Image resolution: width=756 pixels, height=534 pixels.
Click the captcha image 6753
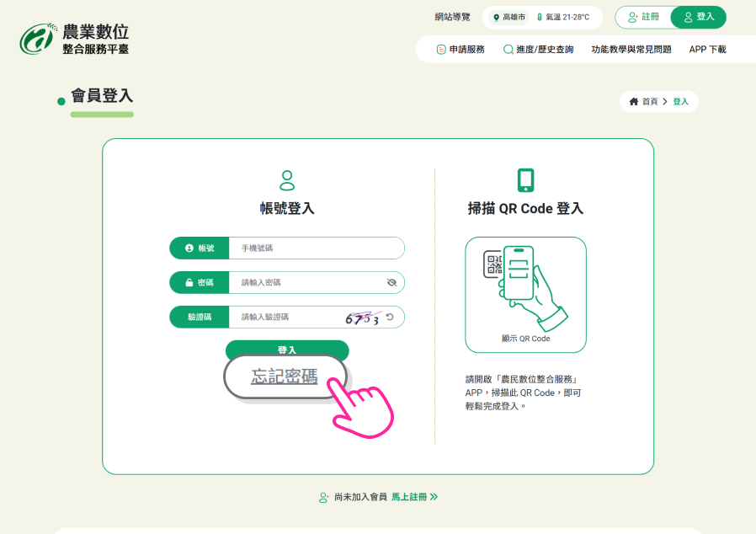[362, 318]
